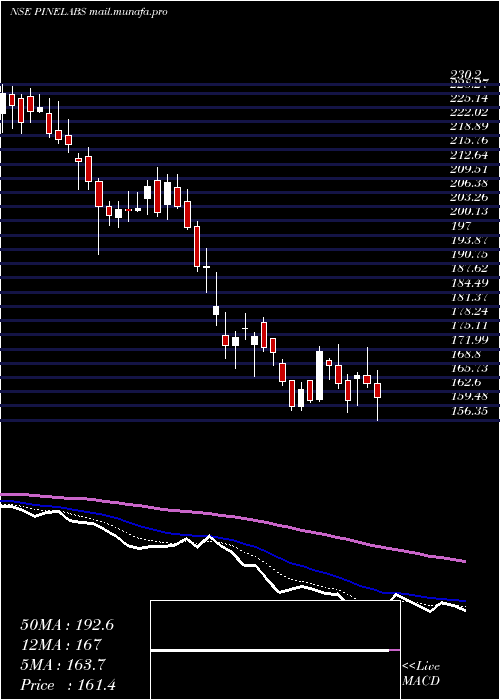Click the 175.11 price axis label

click(x=469, y=325)
